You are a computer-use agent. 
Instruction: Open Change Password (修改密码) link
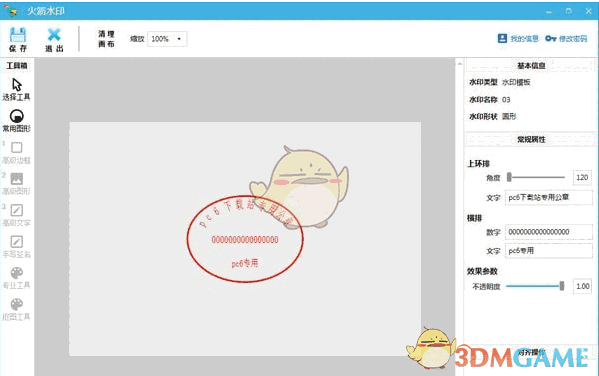[x=566, y=39]
